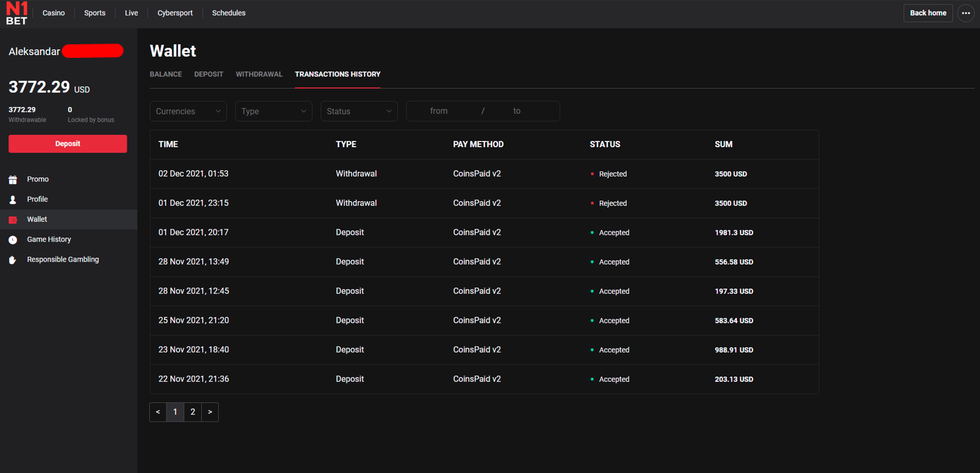Select page 1 in pagination
Screen dimensions: 980x473
pyautogui.click(x=175, y=412)
